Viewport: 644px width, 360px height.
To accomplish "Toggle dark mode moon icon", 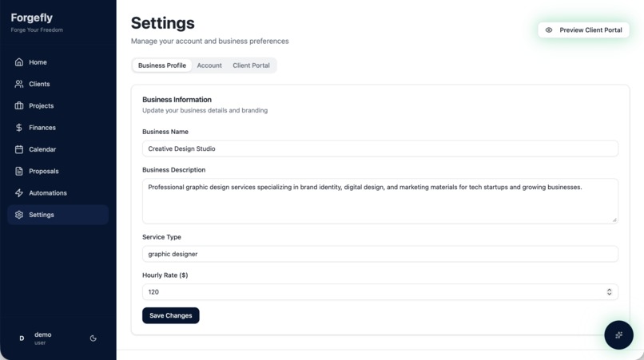I will click(93, 338).
